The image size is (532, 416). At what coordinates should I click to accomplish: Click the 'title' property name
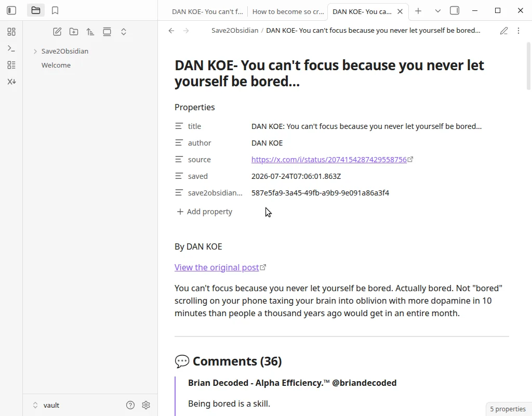194,126
